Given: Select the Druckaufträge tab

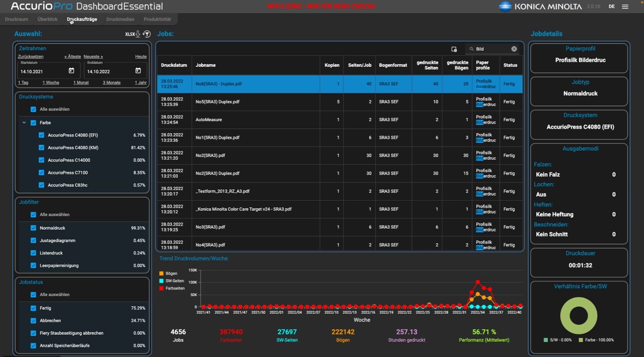Looking at the screenshot, I should coord(82,19).
